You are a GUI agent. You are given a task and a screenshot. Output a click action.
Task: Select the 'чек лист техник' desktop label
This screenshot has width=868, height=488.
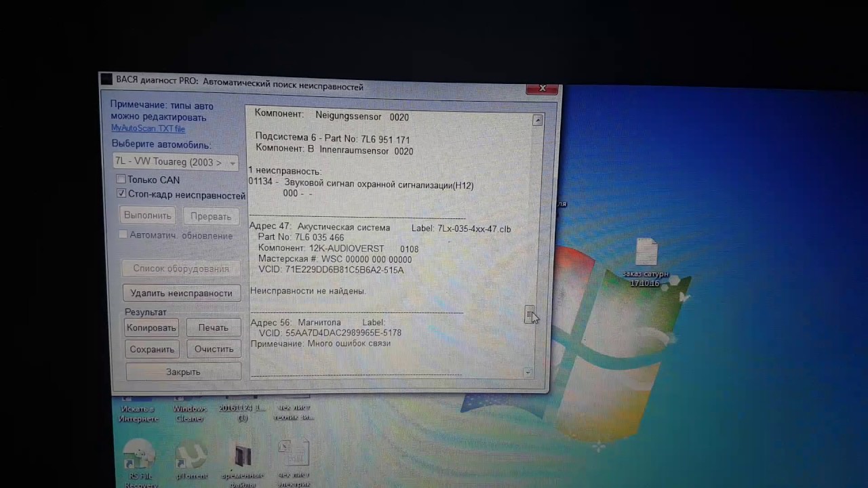tap(294, 413)
